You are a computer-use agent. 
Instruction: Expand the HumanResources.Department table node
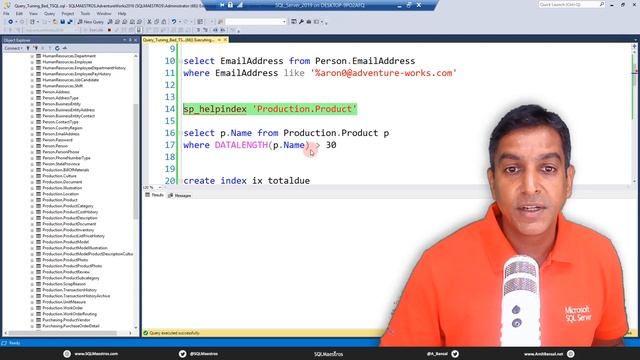point(32,56)
